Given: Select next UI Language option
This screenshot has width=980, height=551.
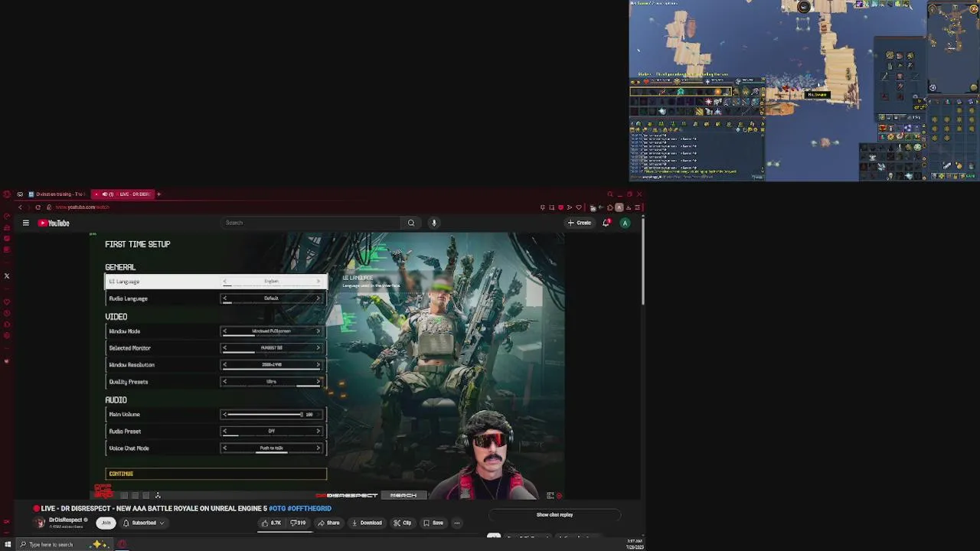Looking at the screenshot, I should (318, 281).
